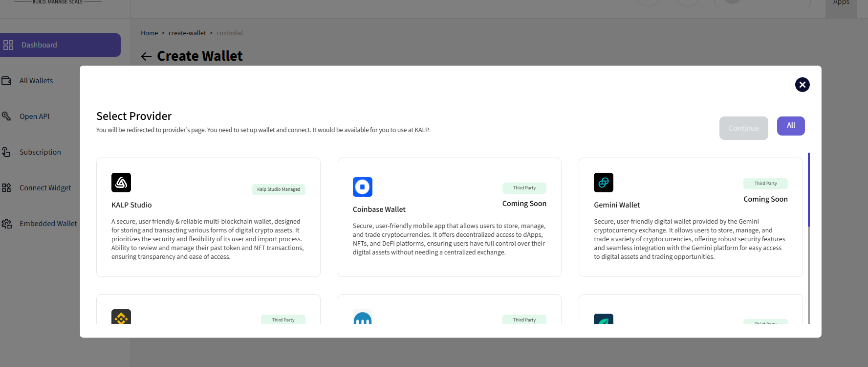Click the create-wallet breadcrumb link
This screenshot has height=367, width=868.
click(x=187, y=33)
